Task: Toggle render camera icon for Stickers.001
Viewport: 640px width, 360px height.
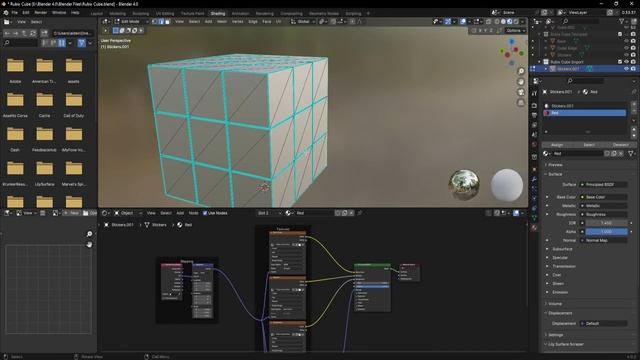Action: pos(633,69)
